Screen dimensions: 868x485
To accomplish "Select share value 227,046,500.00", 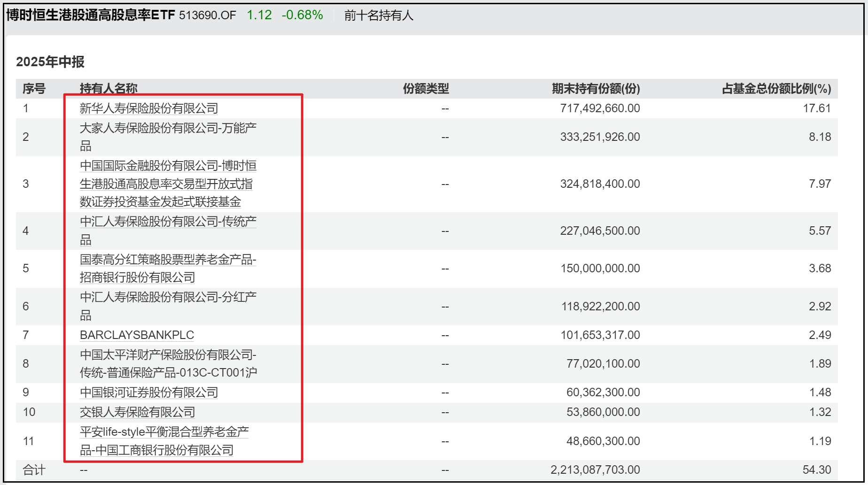I will (600, 231).
